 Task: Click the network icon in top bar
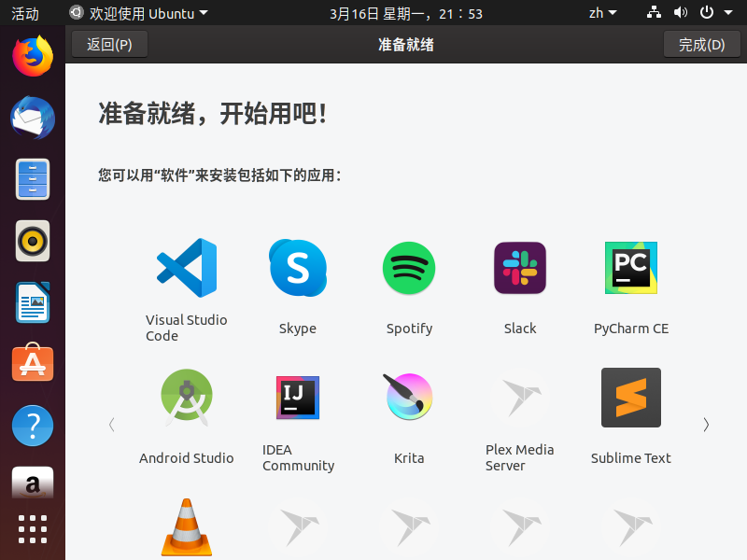click(x=654, y=12)
